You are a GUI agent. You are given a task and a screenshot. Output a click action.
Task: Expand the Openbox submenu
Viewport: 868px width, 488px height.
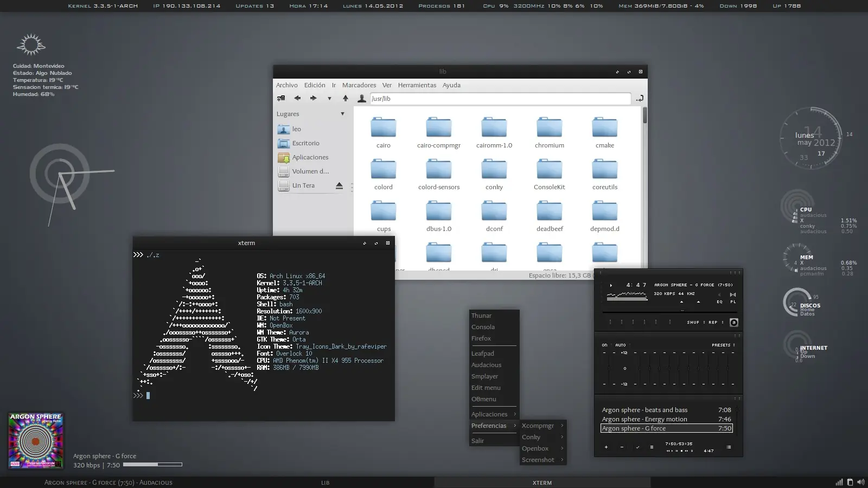543,448
